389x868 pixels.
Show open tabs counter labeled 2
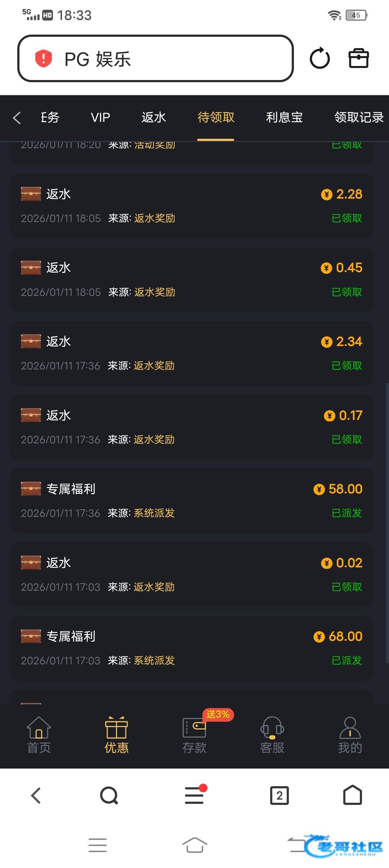[x=280, y=795]
